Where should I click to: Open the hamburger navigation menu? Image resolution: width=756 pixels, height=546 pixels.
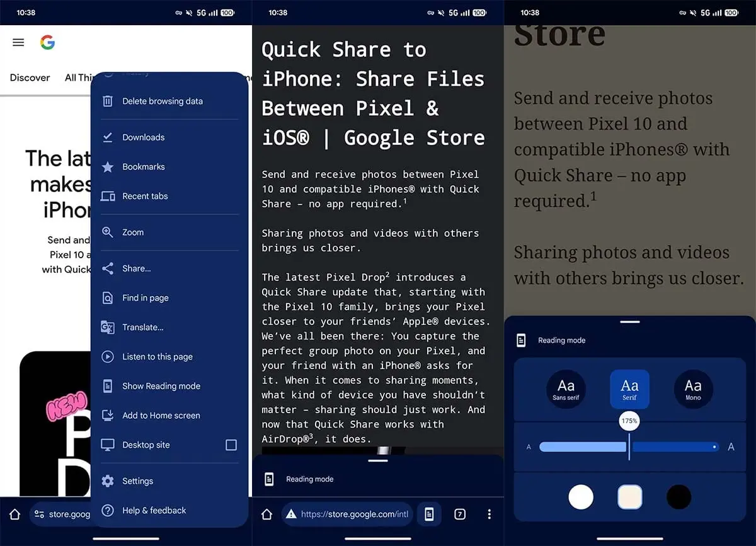18,42
